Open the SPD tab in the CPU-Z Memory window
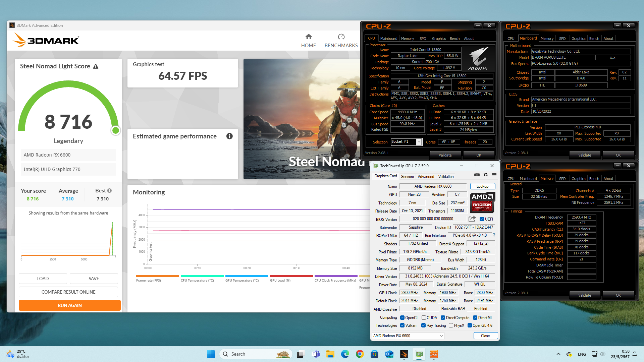 click(562, 179)
